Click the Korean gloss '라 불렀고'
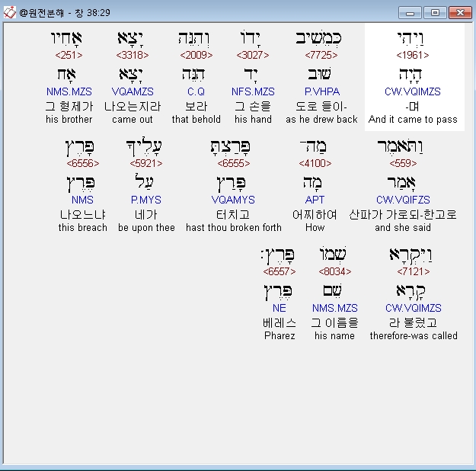The width and height of the screenshot is (476, 471). click(413, 322)
